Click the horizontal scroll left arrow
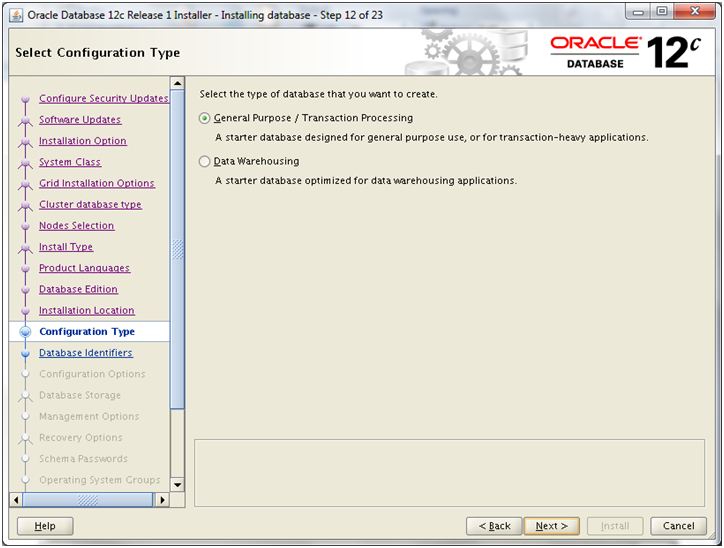 click(16, 500)
